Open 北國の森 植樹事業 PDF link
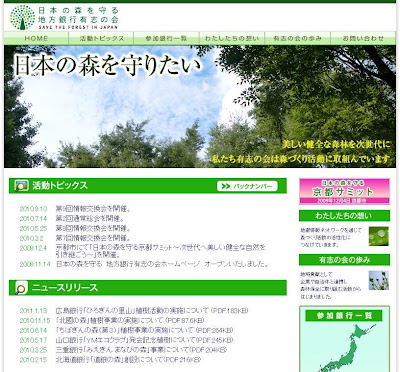This screenshot has width=400, height=372. coord(130,320)
